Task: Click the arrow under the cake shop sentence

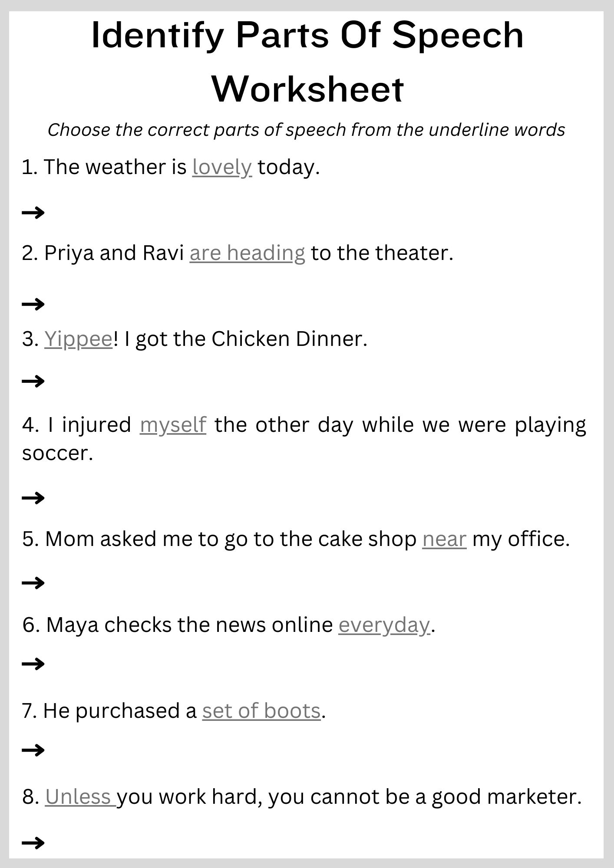Action: [33, 582]
